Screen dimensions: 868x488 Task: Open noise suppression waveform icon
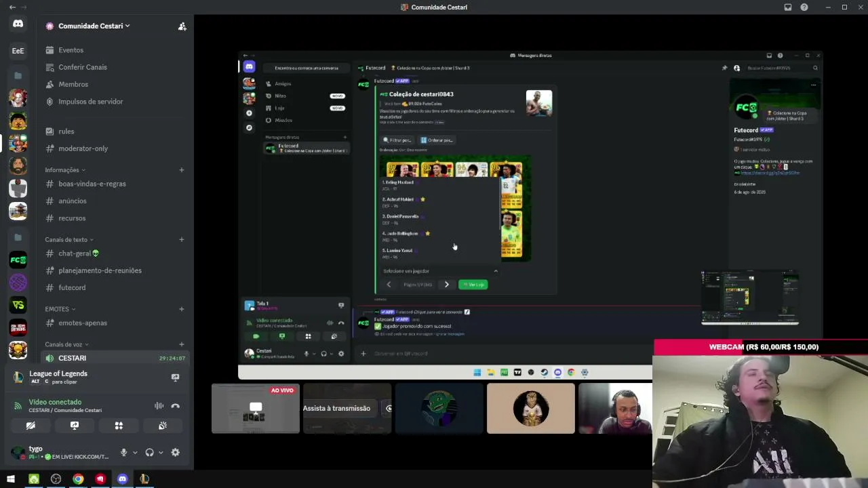[x=159, y=406]
